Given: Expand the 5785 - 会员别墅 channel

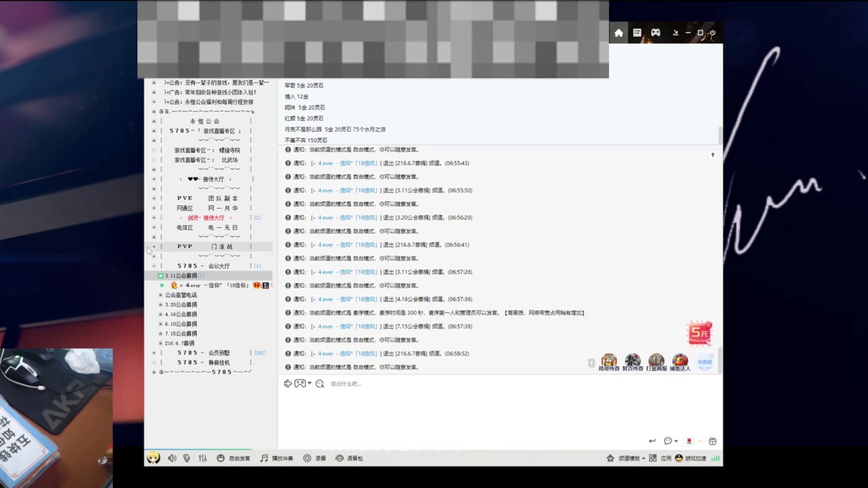Looking at the screenshot, I should click(154, 353).
